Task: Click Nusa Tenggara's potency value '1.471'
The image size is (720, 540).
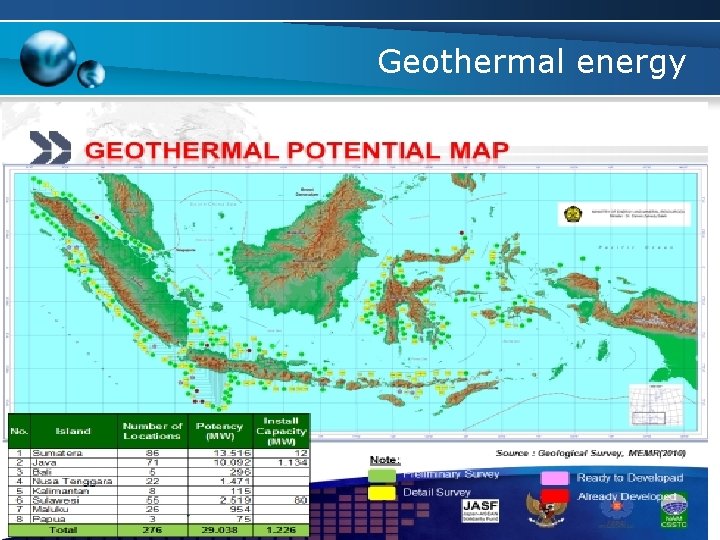Action: click(x=235, y=481)
